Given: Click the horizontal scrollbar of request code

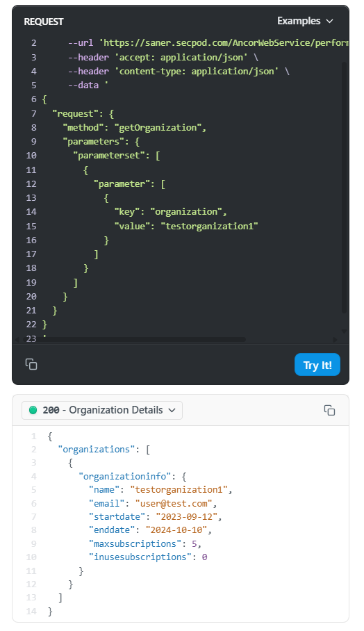Looking at the screenshot, I should tap(144, 340).
